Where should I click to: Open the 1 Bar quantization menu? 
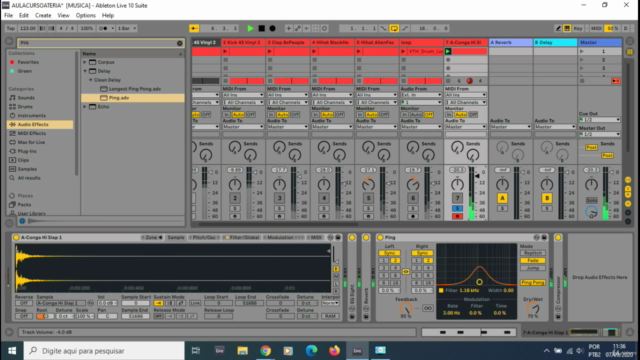tap(127, 28)
